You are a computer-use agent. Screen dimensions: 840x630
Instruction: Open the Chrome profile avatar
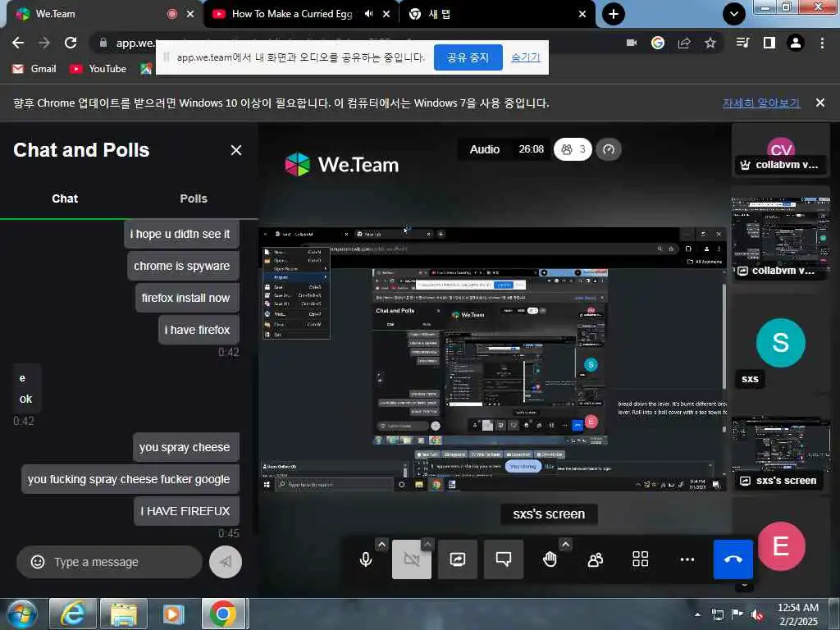[x=796, y=43]
